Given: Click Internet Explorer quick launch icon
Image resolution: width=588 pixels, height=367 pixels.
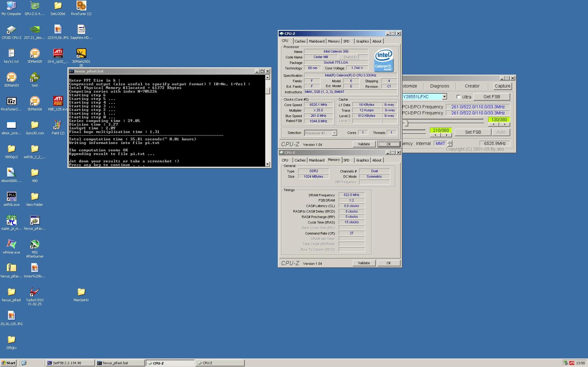Looking at the screenshot, I should [x=24, y=363].
